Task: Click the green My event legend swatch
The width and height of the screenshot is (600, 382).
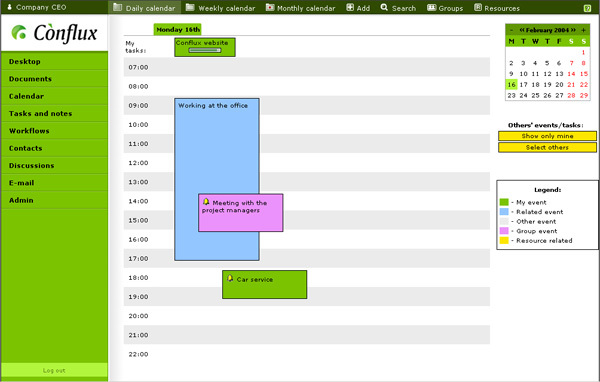Action: tap(504, 202)
